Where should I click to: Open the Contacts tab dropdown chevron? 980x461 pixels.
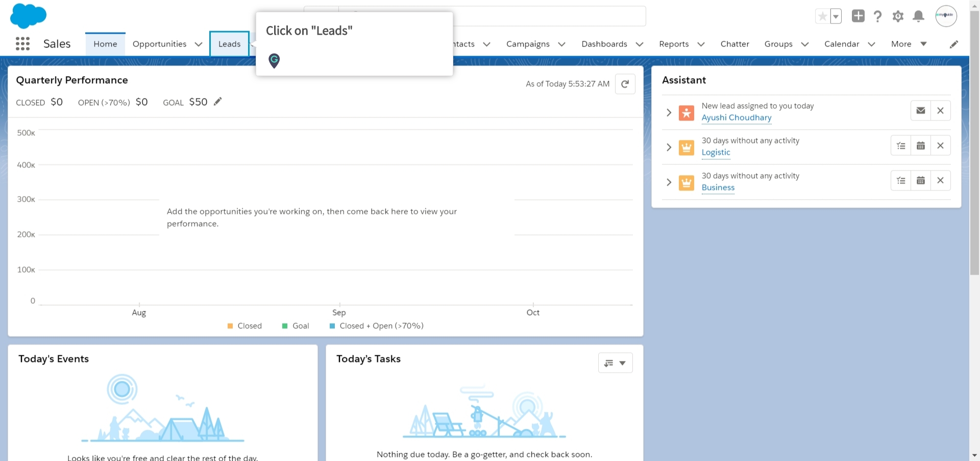pos(486,44)
